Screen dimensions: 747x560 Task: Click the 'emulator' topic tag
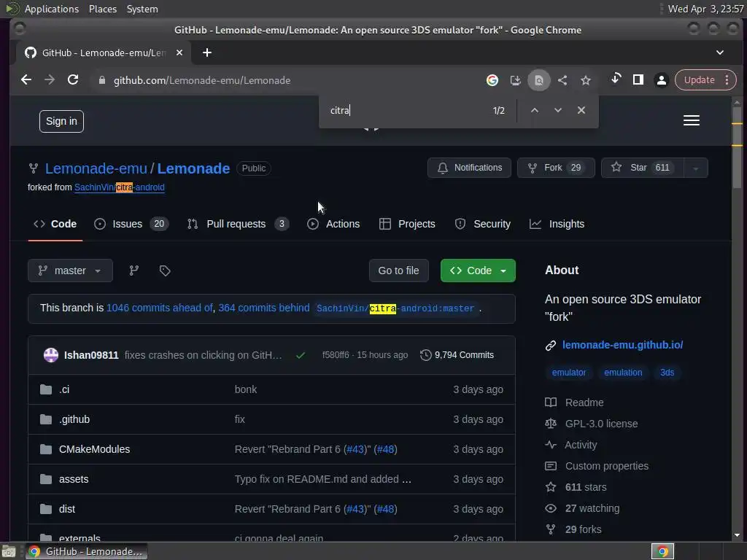pos(569,373)
